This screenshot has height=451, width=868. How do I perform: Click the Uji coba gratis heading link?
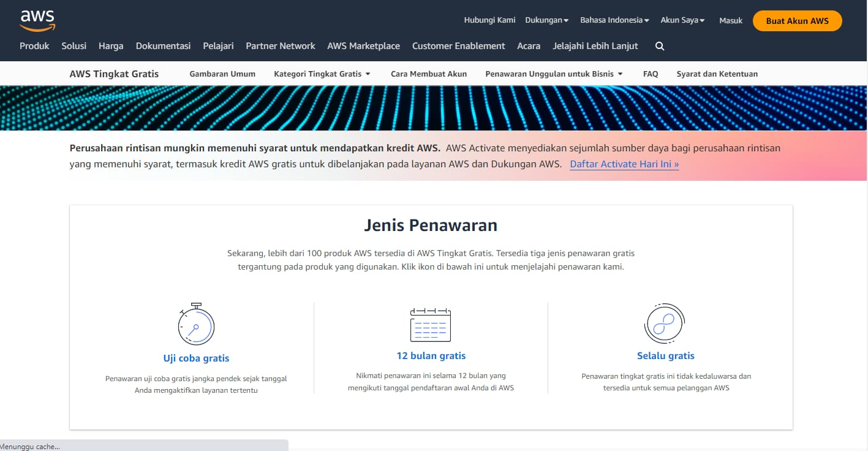tap(196, 358)
